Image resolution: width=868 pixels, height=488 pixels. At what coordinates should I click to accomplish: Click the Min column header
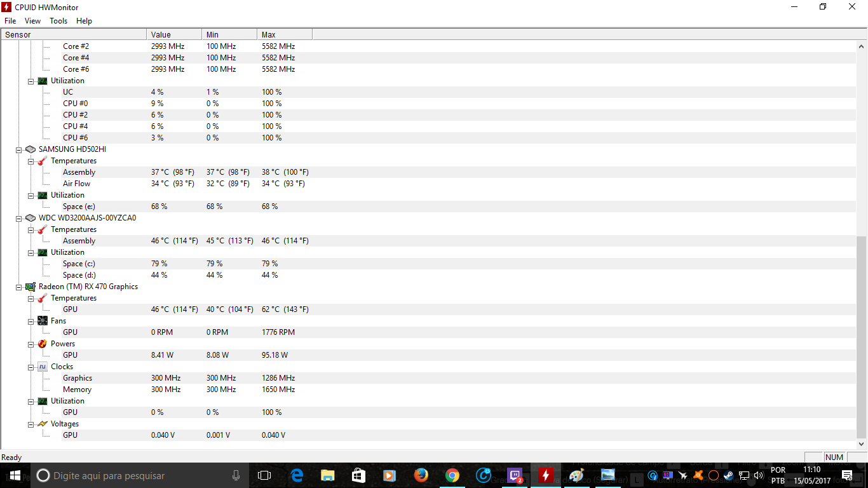229,35
